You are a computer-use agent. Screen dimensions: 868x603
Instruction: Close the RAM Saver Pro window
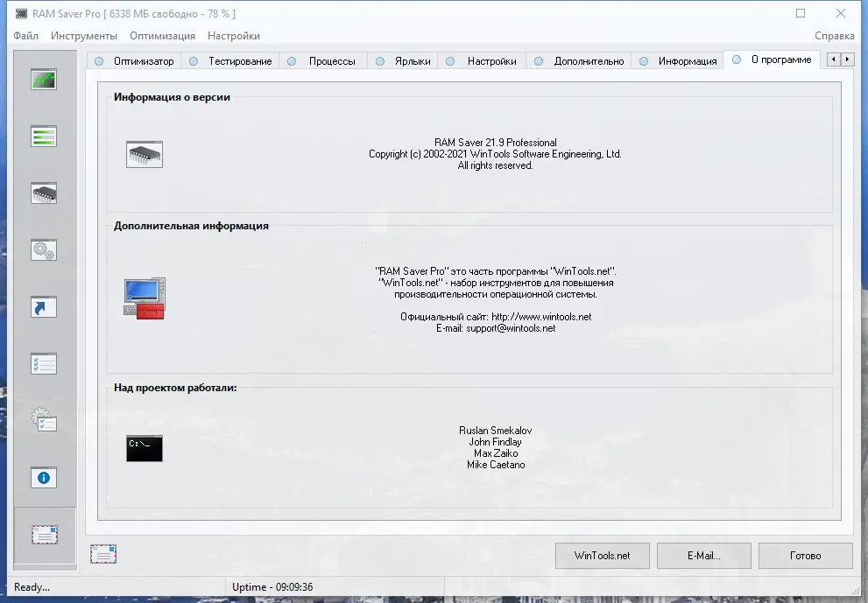coord(841,13)
